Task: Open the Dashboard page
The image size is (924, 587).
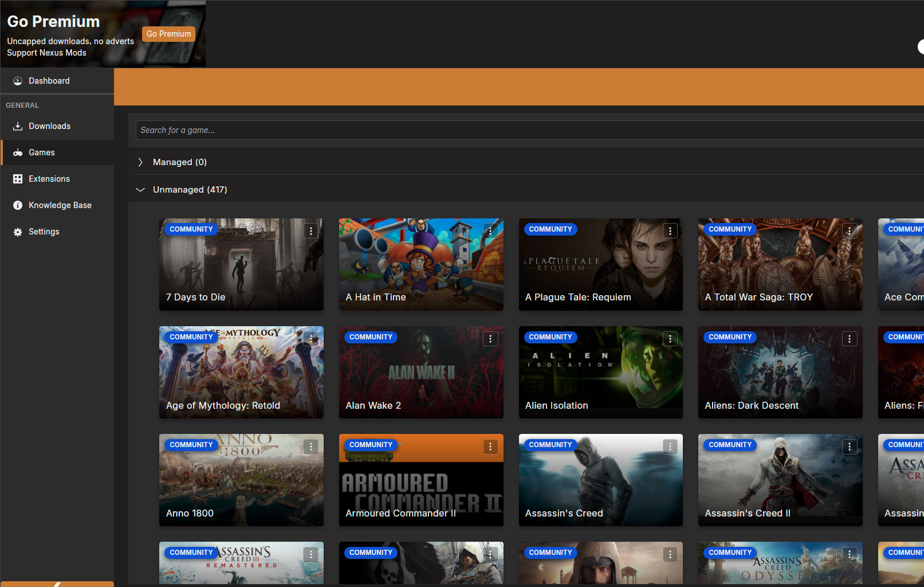Action: coord(57,81)
